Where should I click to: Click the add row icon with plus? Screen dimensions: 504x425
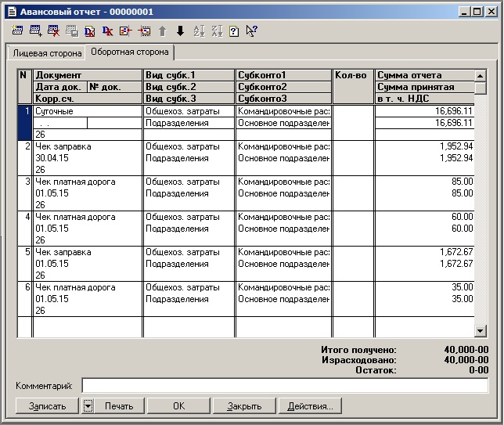35,31
